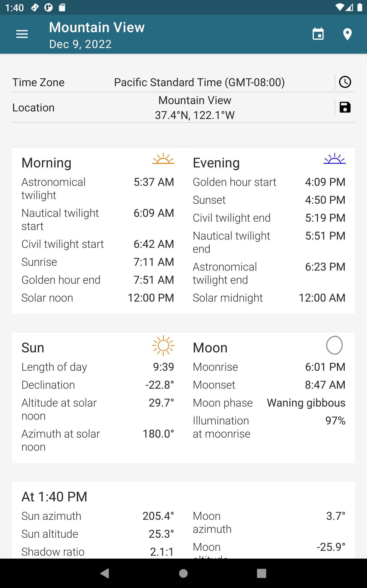
Task: Tap the At 1:40 PM heading
Action: [x=54, y=497]
